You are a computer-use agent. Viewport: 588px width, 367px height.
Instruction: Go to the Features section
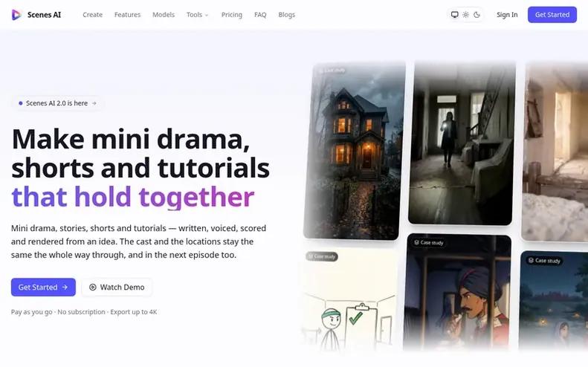[128, 15]
